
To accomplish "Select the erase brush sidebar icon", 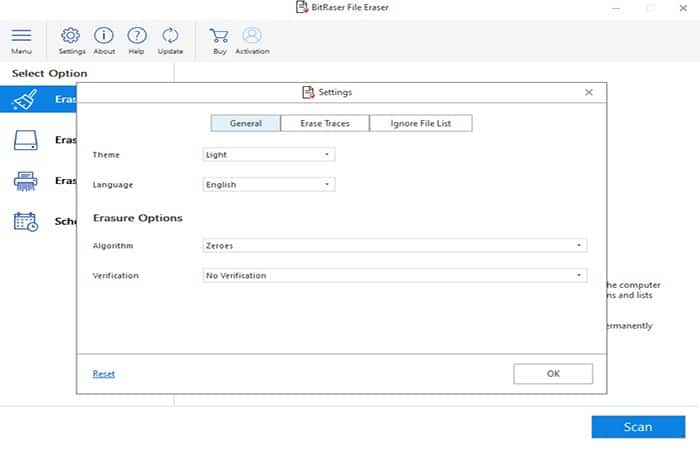I will (x=25, y=99).
